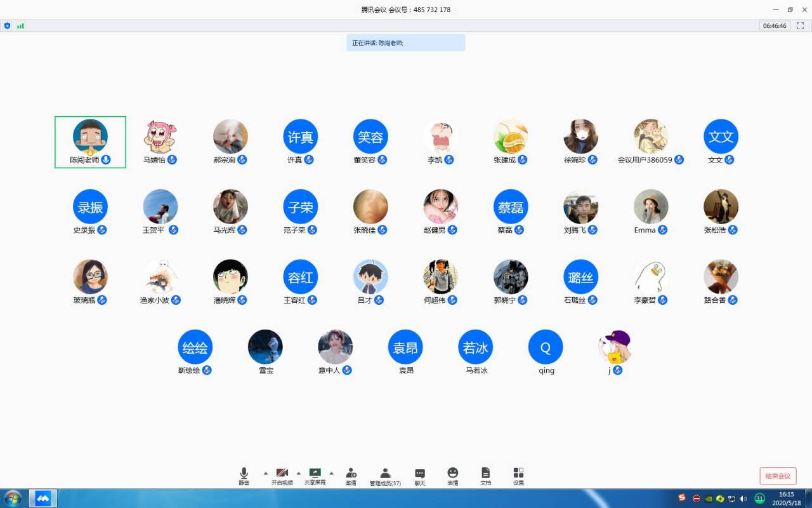Open the 邀请 invite icon

coord(351,476)
